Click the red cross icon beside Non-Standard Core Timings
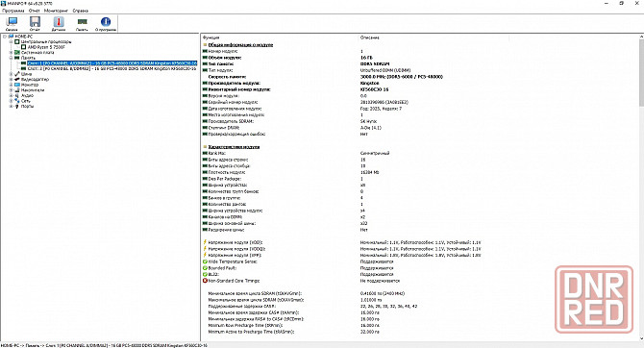 click(205, 281)
